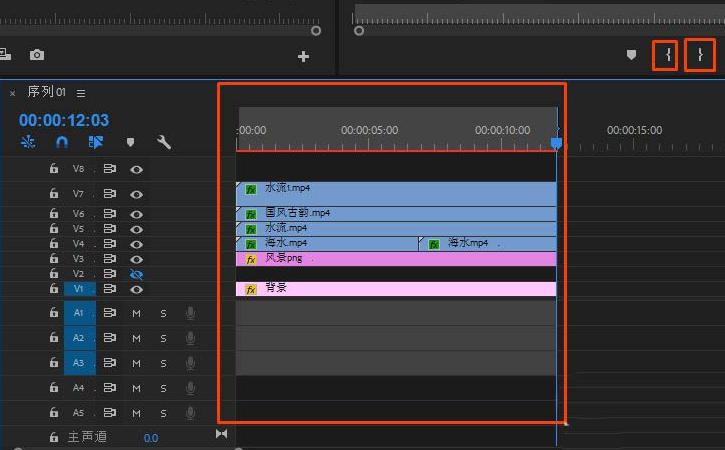Hide track V5 output

136,229
